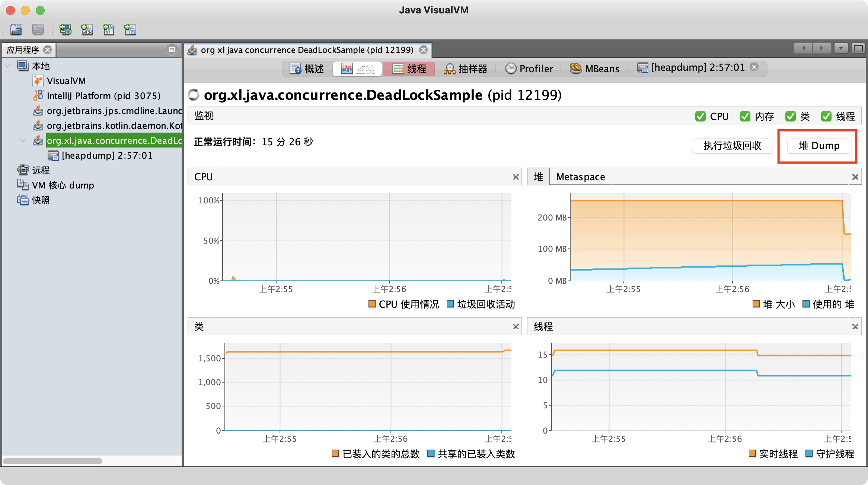Image resolution: width=868 pixels, height=485 pixels.
Task: Click the 堆 Dump button
Action: (x=819, y=146)
